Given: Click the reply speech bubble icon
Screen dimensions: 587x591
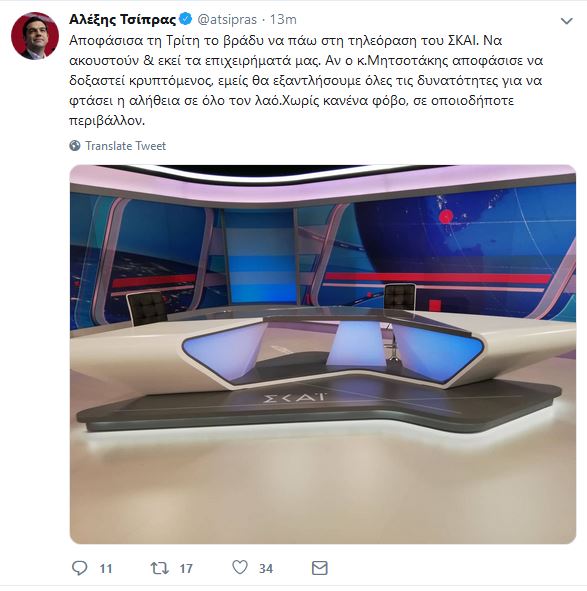Looking at the screenshot, I should coord(80,568).
